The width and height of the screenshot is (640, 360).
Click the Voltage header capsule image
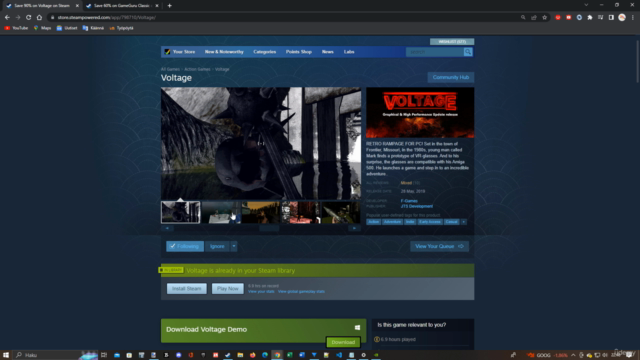420,112
